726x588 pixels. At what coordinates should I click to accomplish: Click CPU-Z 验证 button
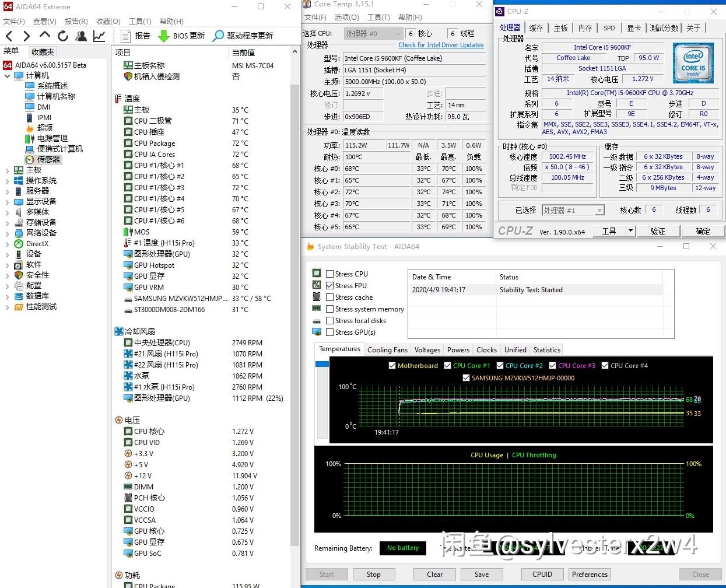[x=658, y=231]
